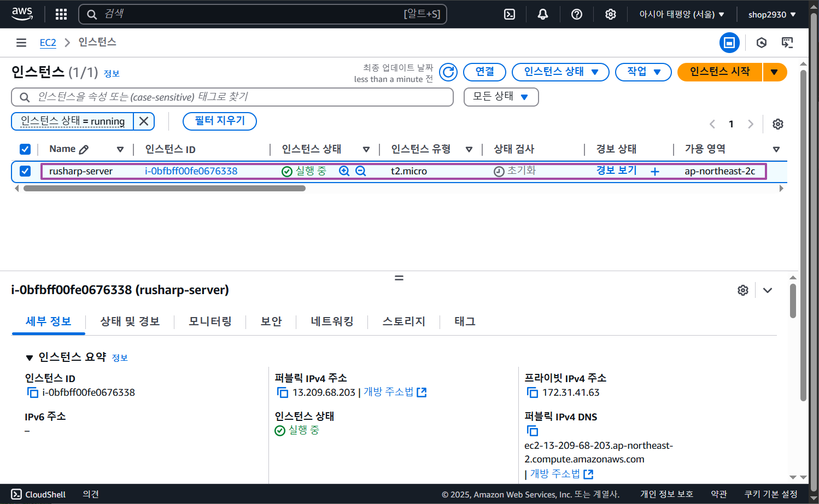Switch to the 세부 정보 tab

point(49,321)
